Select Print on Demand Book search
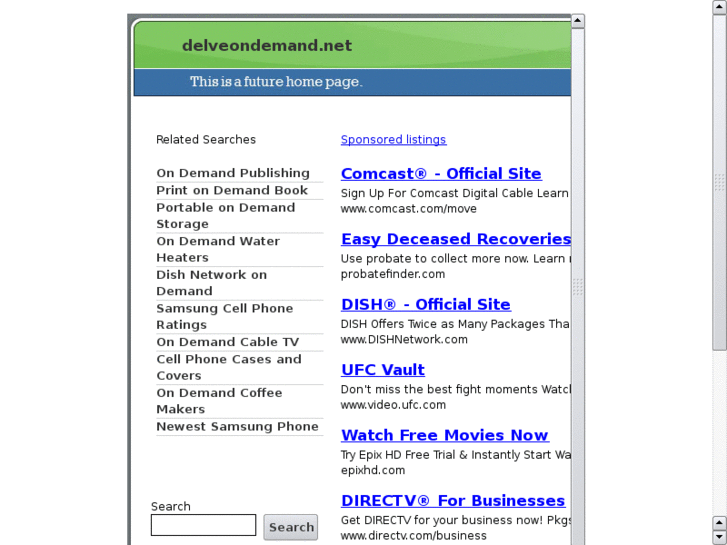The width and height of the screenshot is (727, 545). pyautogui.click(x=232, y=190)
